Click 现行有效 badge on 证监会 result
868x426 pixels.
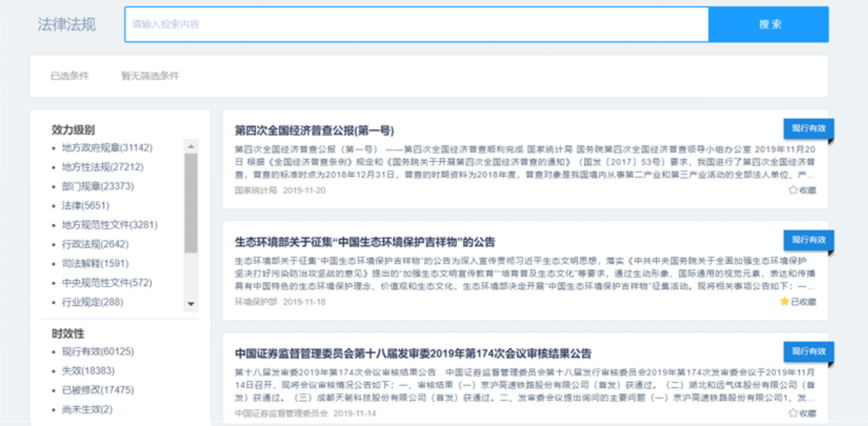click(809, 351)
